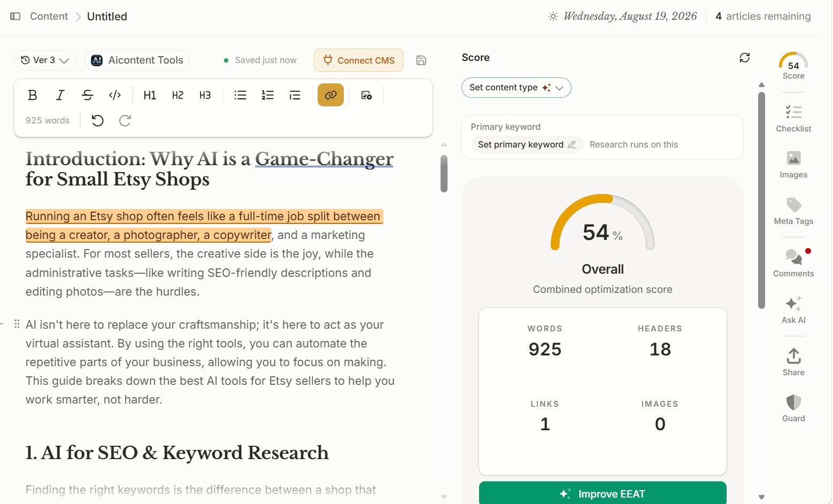Click the 'Saved just now' status
The image size is (833, 504).
(260, 60)
